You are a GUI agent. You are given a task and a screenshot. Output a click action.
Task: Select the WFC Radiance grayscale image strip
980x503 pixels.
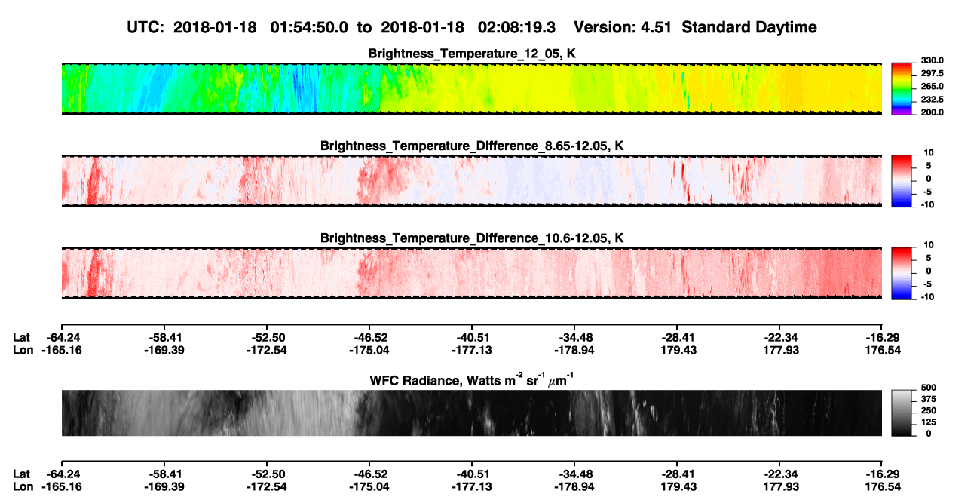coord(471,413)
